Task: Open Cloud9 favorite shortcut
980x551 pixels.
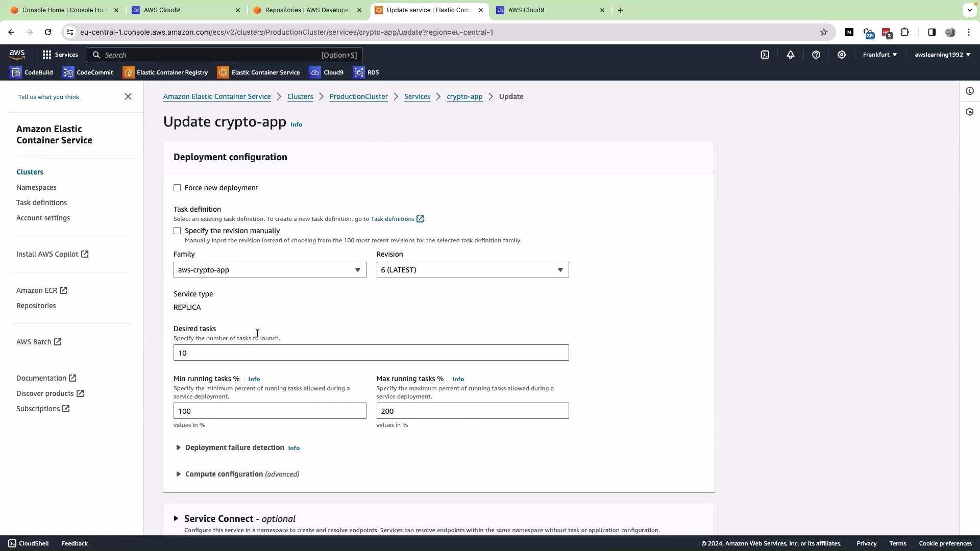Action: click(x=327, y=72)
